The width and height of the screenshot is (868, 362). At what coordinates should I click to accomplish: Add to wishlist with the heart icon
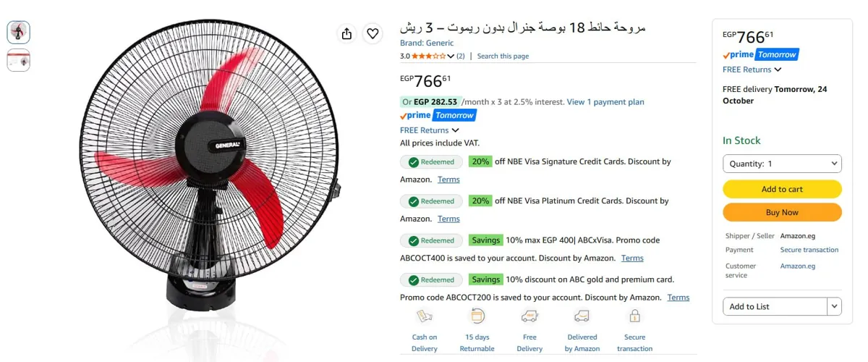(373, 33)
